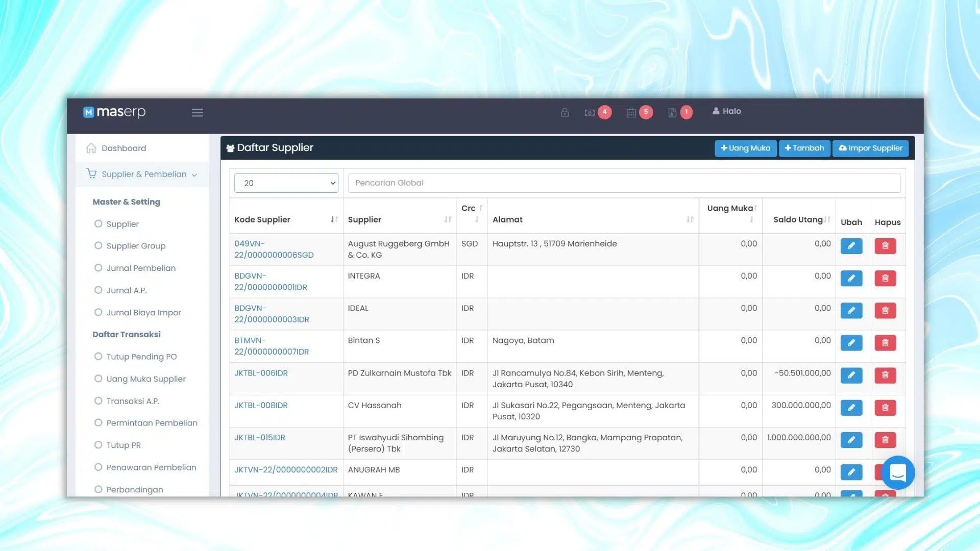Viewport: 980px width, 551px height.
Task: Collapse Supplier & Pembelian menu
Action: pyautogui.click(x=142, y=174)
